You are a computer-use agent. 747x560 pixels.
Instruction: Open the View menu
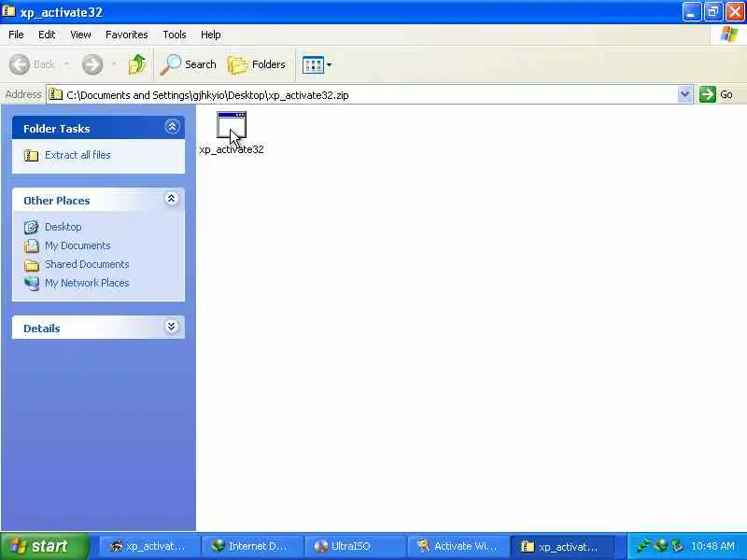80,35
